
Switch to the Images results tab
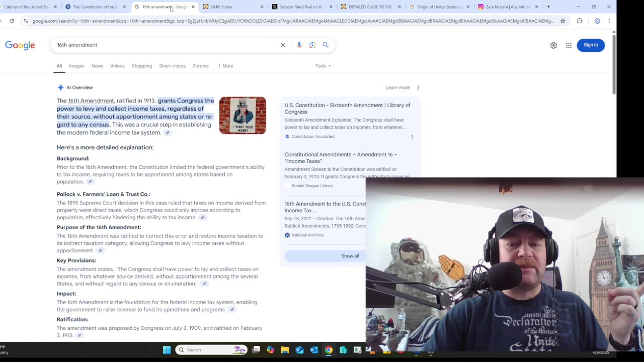pos(76,66)
